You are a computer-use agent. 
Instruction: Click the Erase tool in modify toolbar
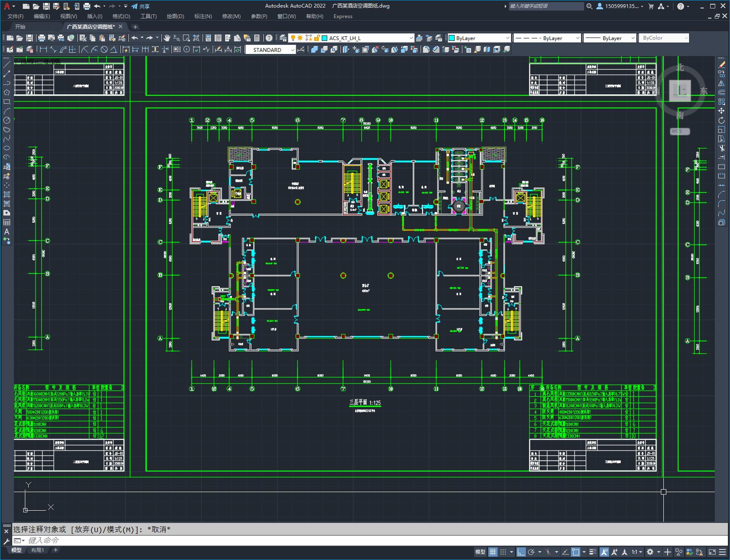tap(722, 65)
